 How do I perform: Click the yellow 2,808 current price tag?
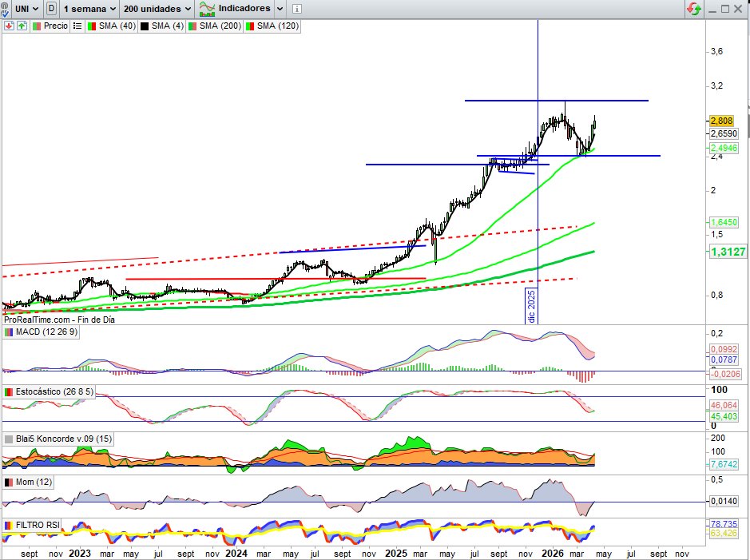tap(721, 121)
